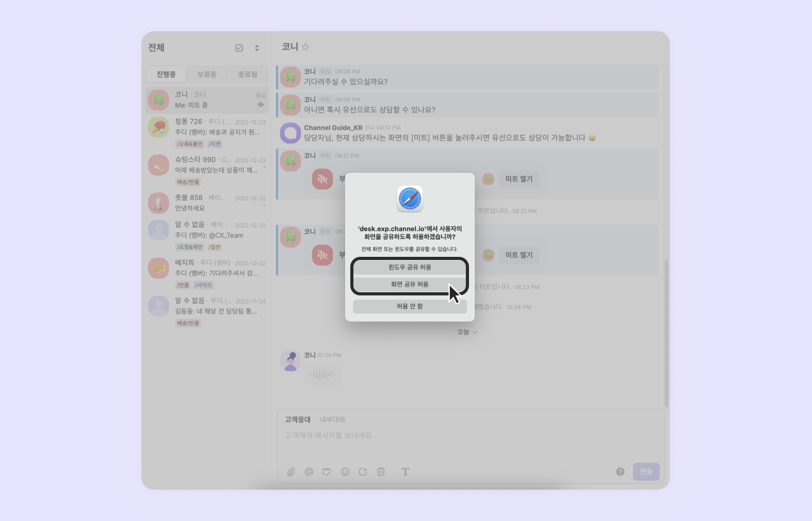Click the 코니 clover avatar on the 08:08 PM message
This screenshot has width=812, height=521.
290,77
